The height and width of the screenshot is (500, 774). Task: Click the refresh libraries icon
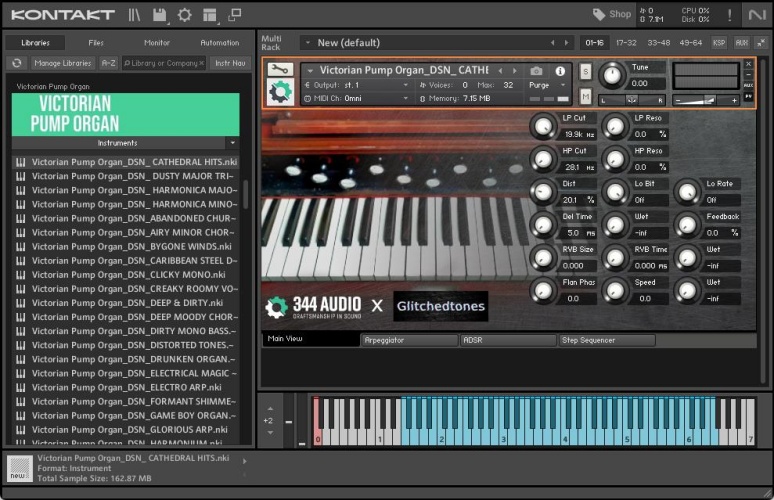pyautogui.click(x=17, y=63)
